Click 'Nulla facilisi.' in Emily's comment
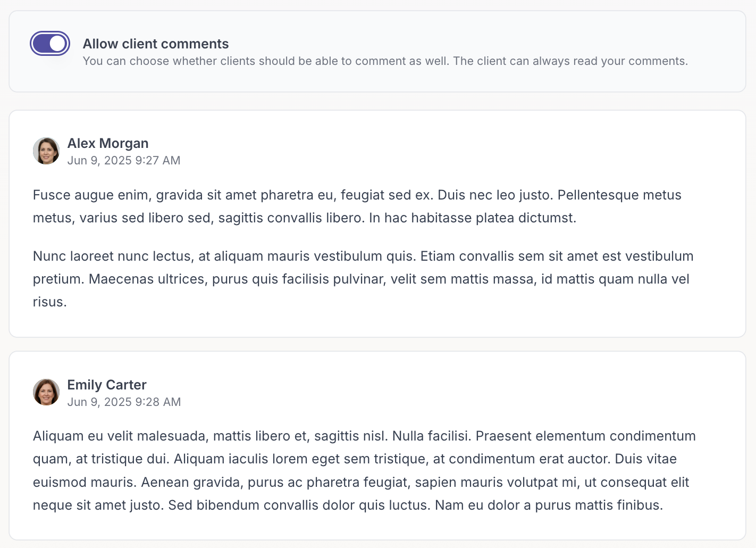 [x=432, y=436]
